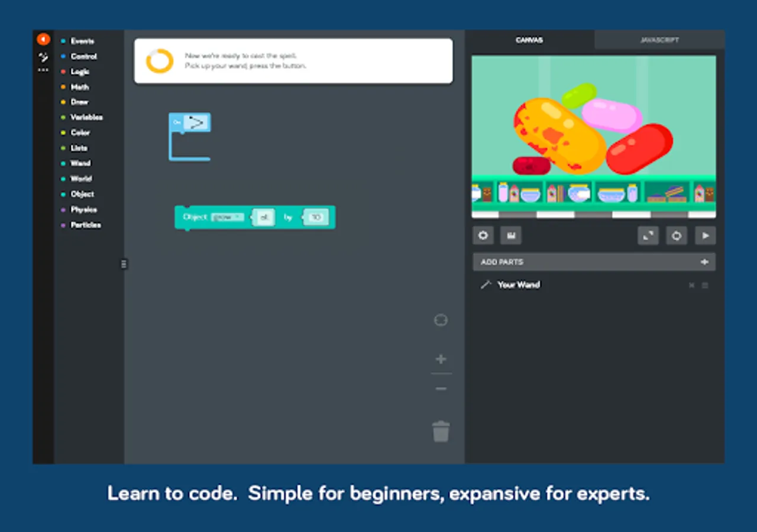The image size is (757, 532).
Task: Click the wand gesture input on On block
Action: coord(196,122)
